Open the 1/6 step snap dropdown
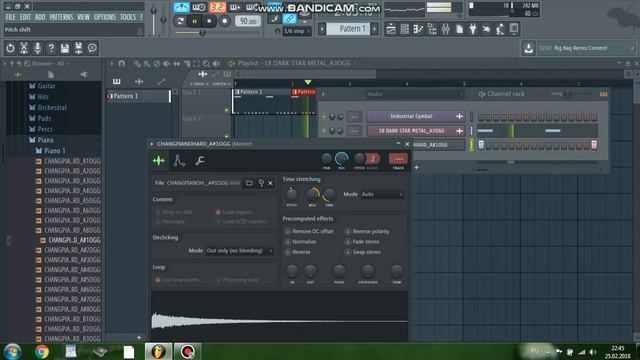The width and height of the screenshot is (640, 360). (x=297, y=31)
